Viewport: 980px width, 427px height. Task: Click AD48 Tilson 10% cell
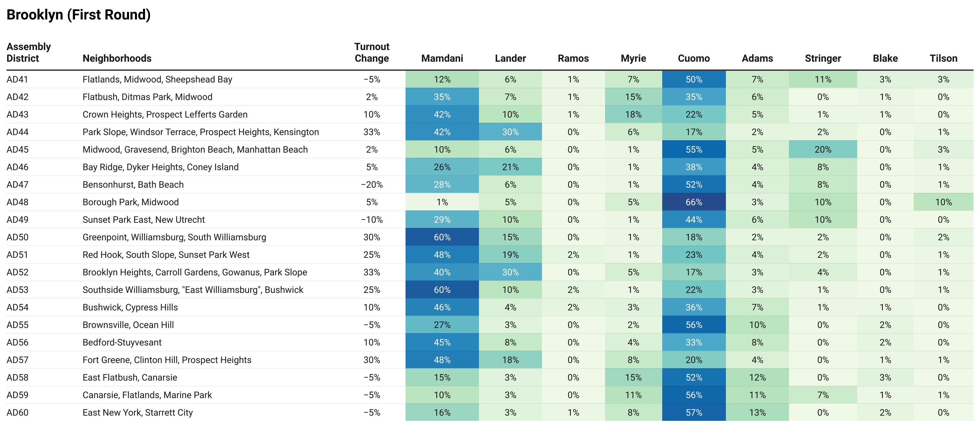(x=943, y=202)
